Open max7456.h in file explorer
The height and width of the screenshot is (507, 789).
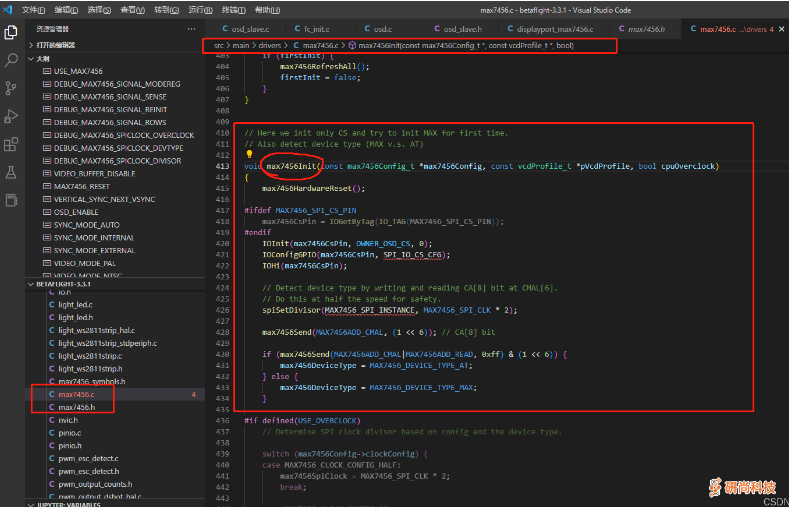coord(77,407)
